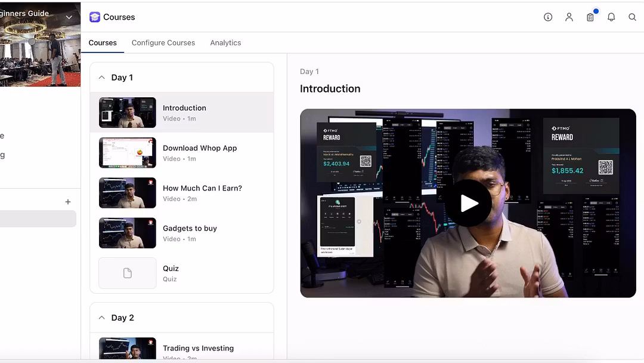This screenshot has height=363, width=644.
Task: Open the user profile icon
Action: tap(569, 17)
